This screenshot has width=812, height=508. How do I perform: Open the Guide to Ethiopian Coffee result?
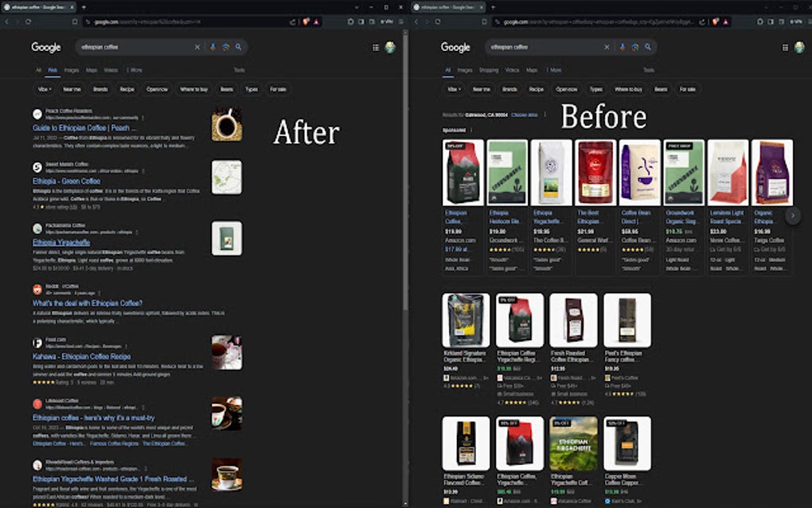pyautogui.click(x=84, y=128)
